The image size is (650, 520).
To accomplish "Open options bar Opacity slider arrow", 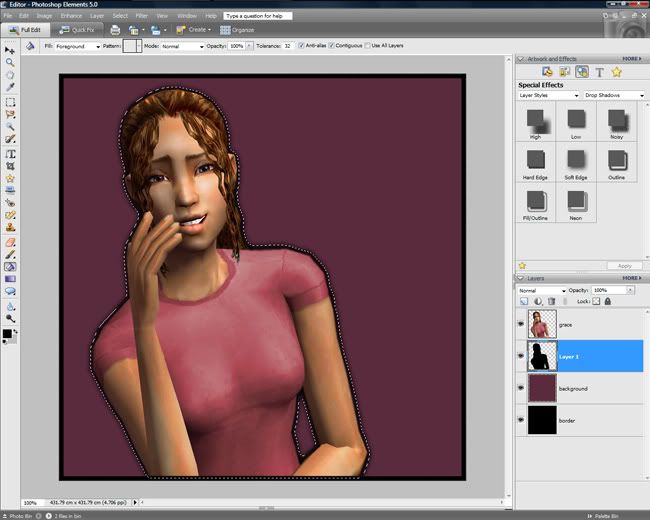I will pyautogui.click(x=250, y=46).
